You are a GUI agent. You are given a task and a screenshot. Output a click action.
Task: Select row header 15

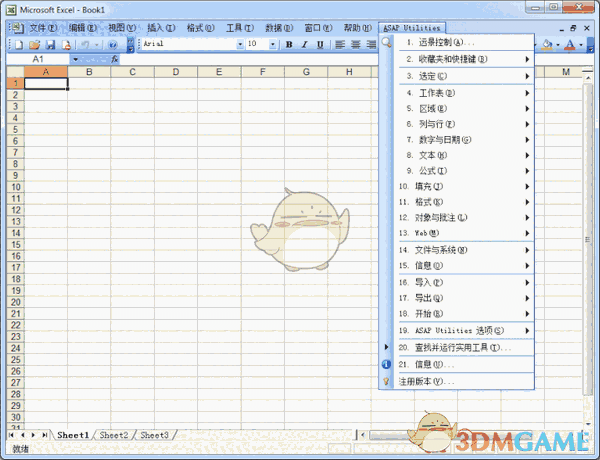click(16, 245)
